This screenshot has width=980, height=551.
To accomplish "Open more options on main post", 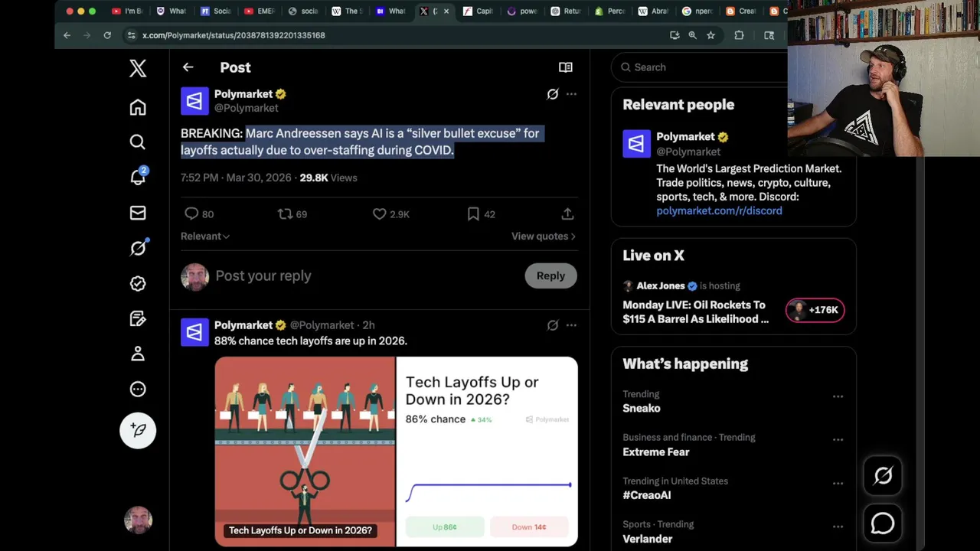I will 571,94.
